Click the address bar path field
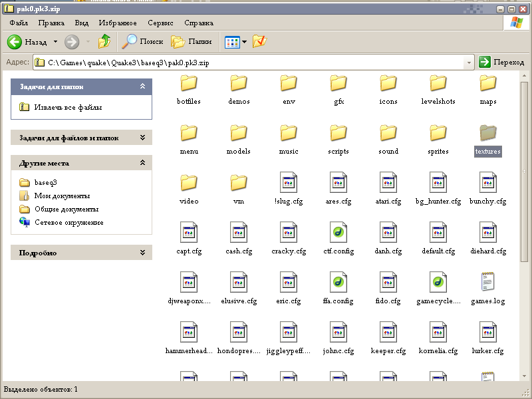 [x=253, y=62]
